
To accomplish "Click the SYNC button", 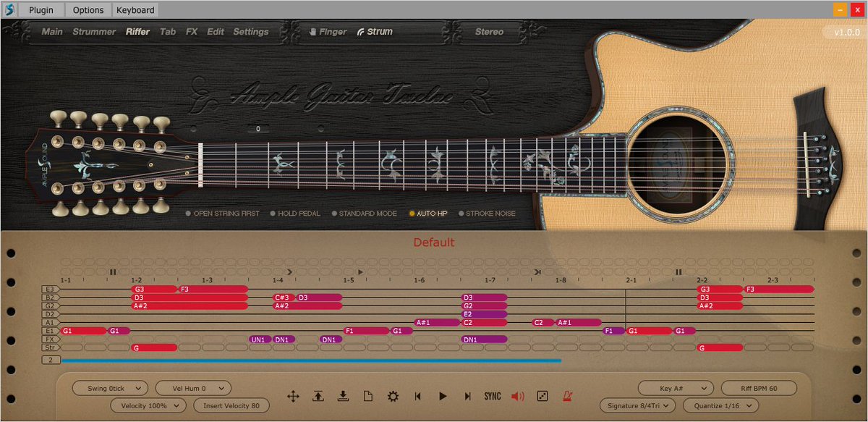I will (x=493, y=396).
